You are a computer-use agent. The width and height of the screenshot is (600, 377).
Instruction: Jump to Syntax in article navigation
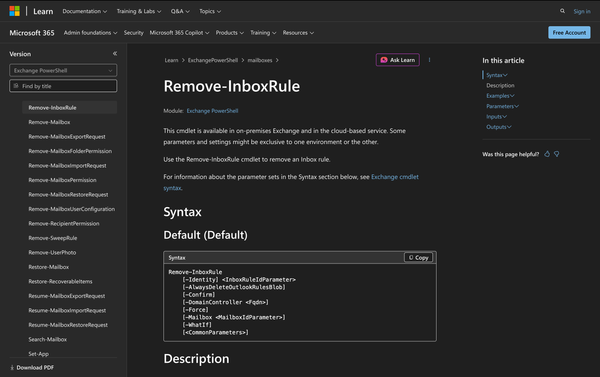pos(496,75)
